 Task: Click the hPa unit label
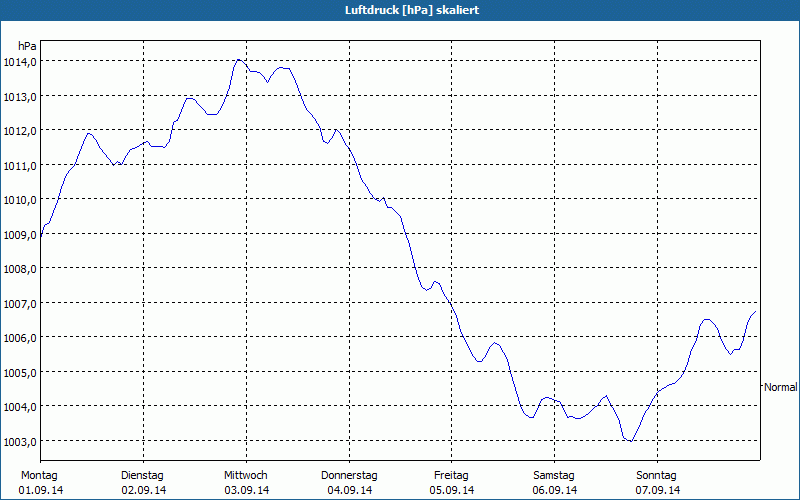pos(27,46)
